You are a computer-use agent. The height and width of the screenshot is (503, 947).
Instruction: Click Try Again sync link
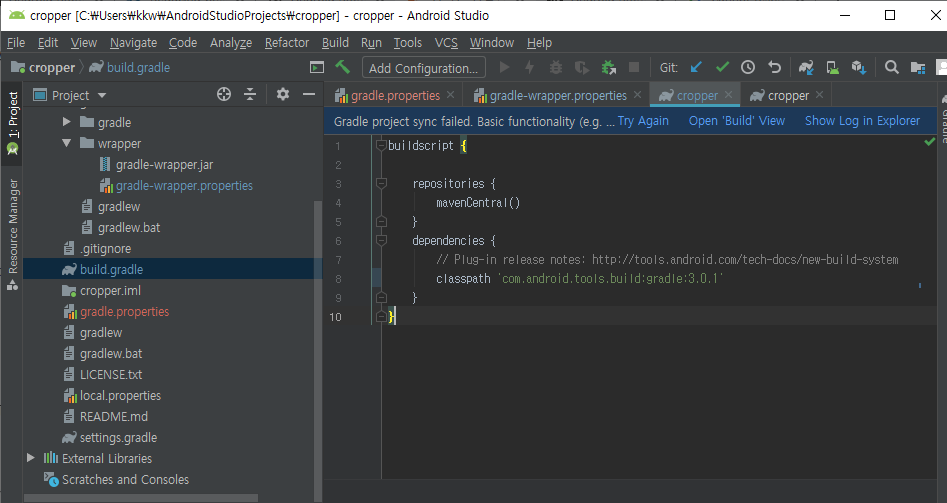[x=643, y=121]
